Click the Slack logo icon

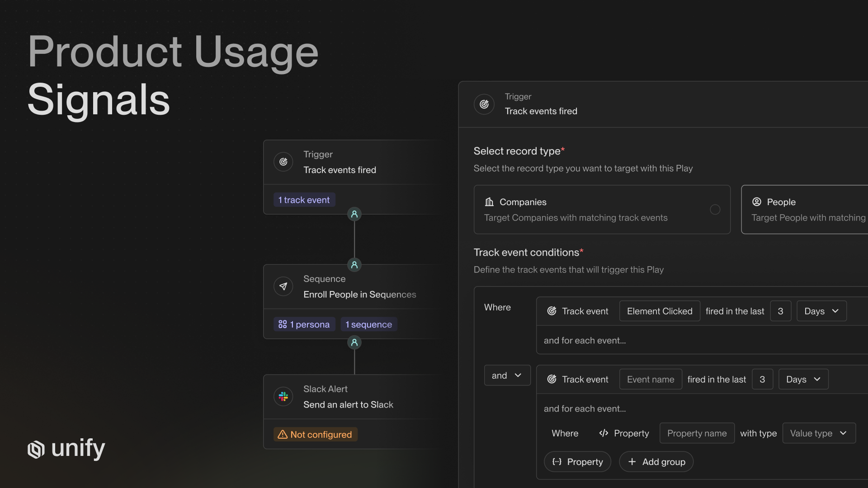click(x=283, y=397)
